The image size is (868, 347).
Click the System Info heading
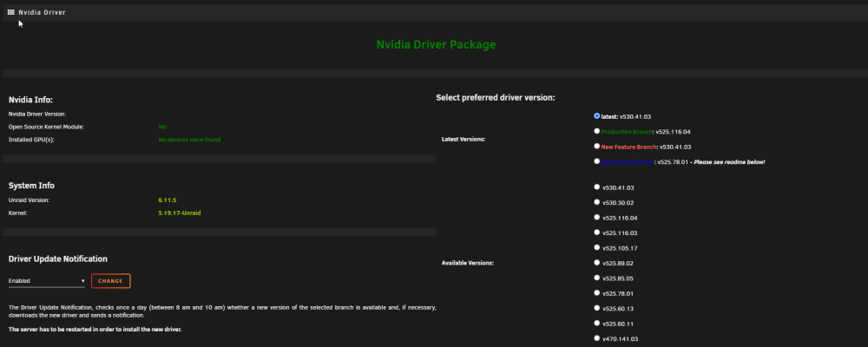(x=31, y=186)
